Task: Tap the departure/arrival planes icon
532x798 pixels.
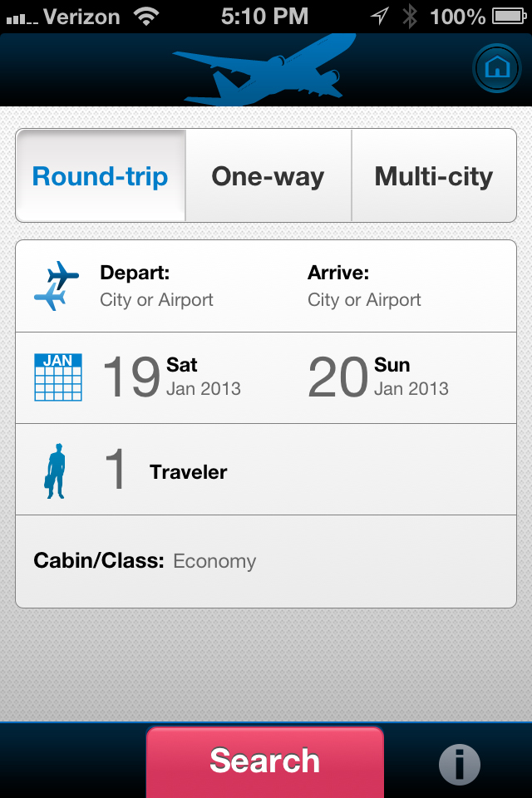Action: click(57, 286)
